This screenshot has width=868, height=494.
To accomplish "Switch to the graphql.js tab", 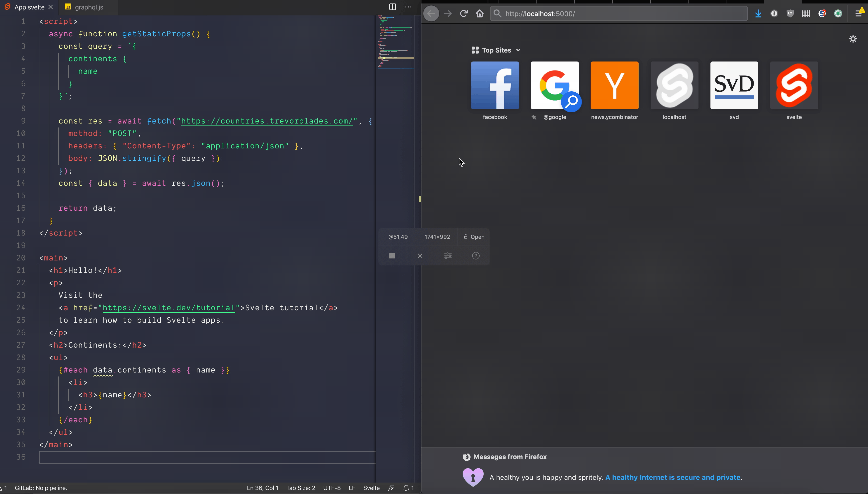I will coord(89,7).
